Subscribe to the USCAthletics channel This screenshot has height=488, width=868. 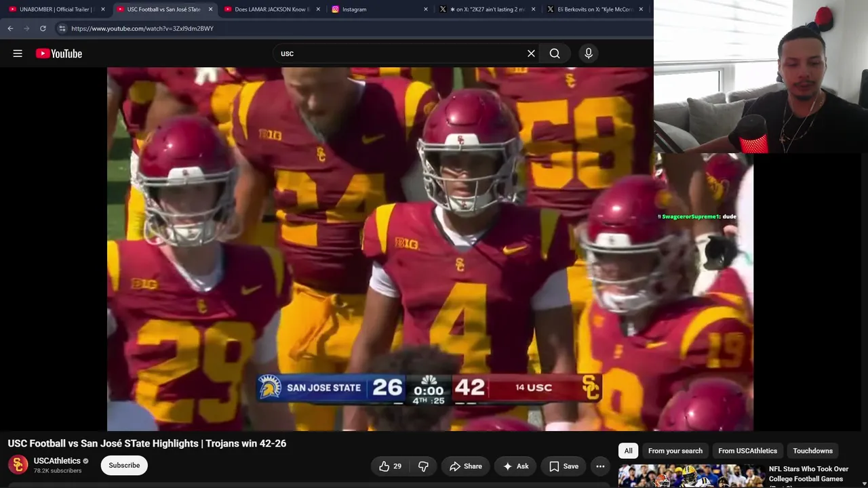coord(124,466)
